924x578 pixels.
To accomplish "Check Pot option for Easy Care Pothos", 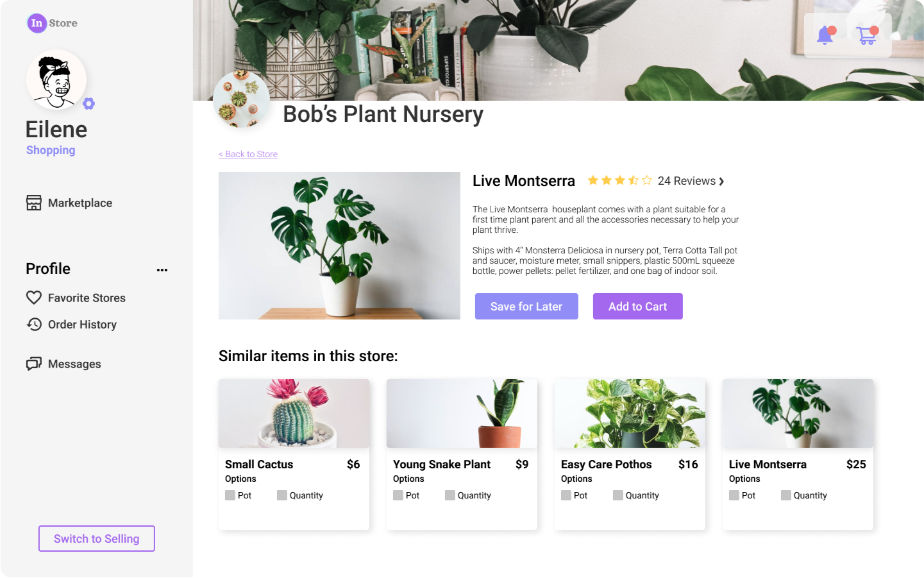I will click(566, 495).
